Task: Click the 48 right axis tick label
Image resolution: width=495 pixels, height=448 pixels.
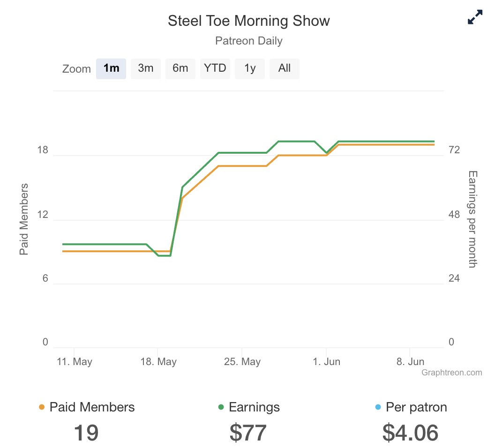Action: click(454, 215)
